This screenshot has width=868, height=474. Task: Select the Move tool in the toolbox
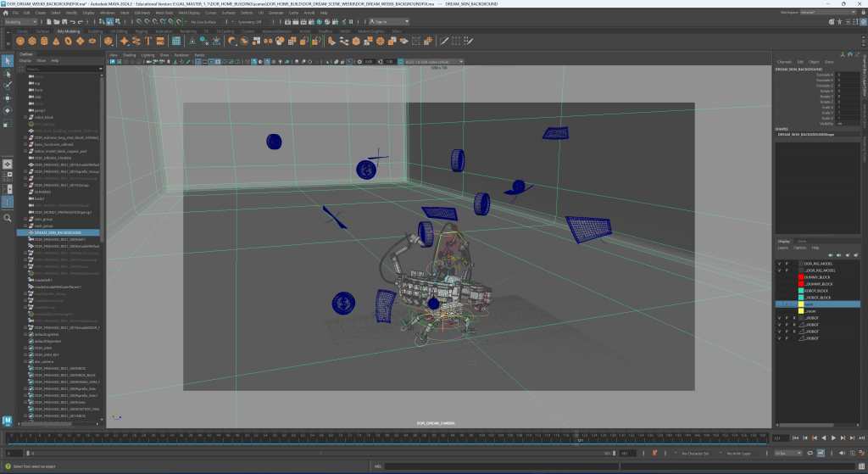click(8, 98)
